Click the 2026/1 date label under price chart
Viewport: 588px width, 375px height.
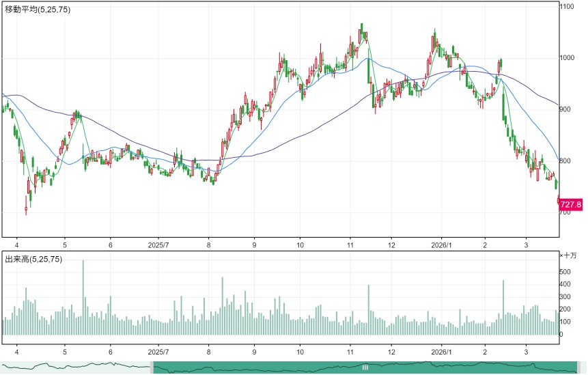pos(441,245)
